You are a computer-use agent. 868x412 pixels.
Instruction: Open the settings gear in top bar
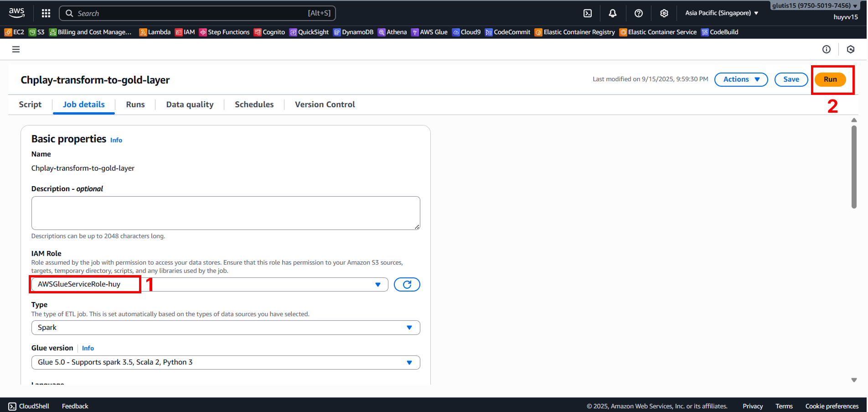664,13
